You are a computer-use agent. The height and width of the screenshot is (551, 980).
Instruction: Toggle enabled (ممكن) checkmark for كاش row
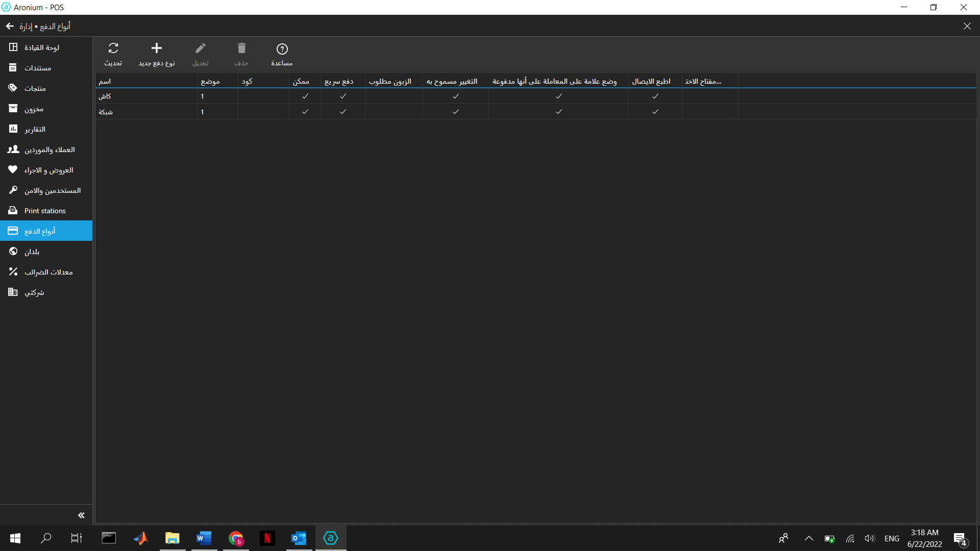click(x=305, y=96)
